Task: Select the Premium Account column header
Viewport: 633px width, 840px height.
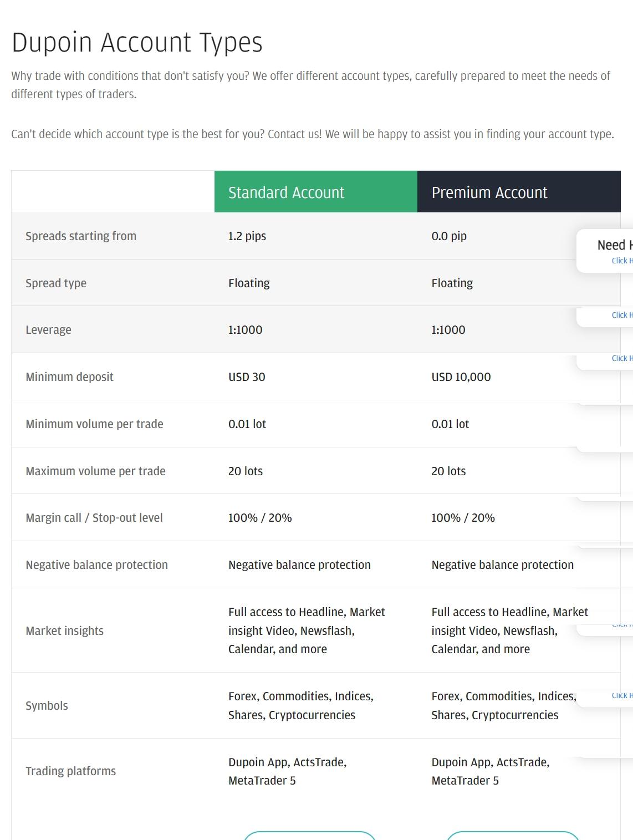Action: point(519,192)
